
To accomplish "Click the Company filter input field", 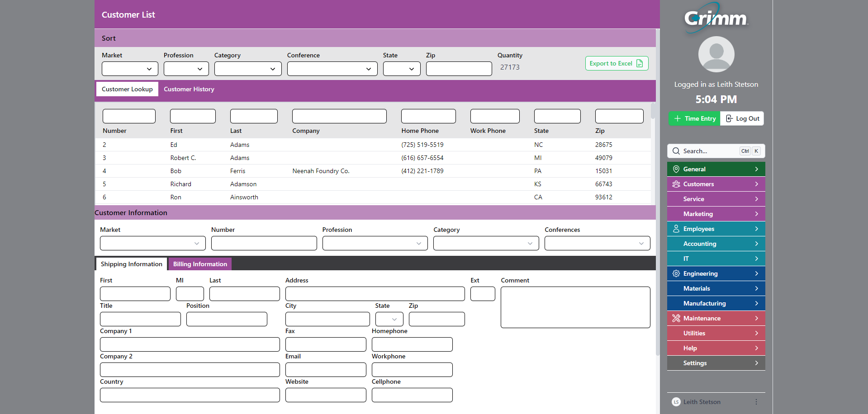I will 339,116.
